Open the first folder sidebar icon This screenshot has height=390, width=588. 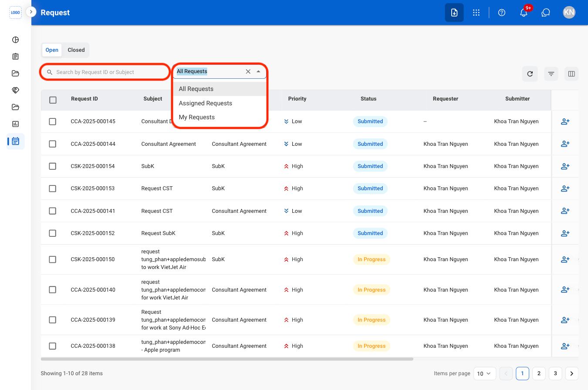tap(15, 73)
